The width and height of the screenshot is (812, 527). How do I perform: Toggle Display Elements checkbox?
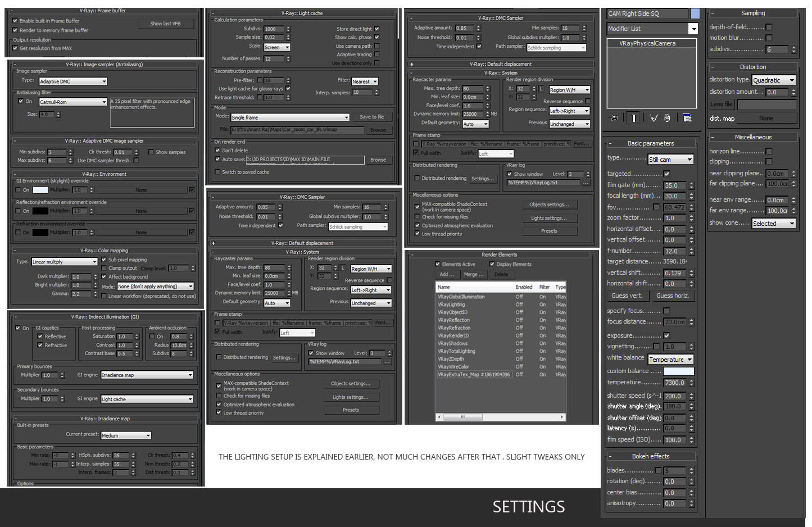point(492,264)
